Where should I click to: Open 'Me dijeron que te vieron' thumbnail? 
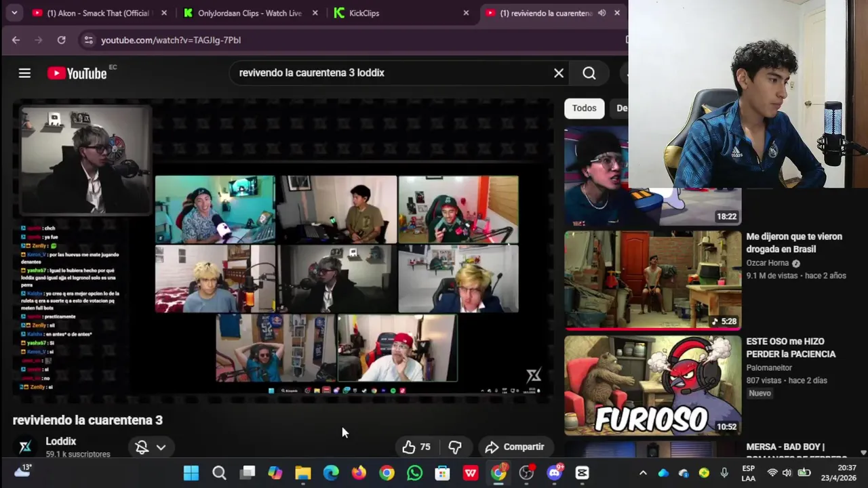coord(652,279)
